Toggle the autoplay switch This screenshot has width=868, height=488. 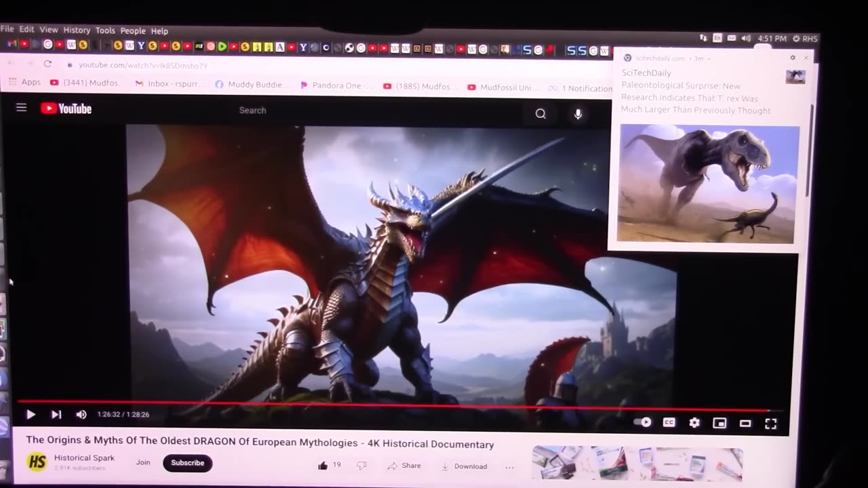[642, 422]
